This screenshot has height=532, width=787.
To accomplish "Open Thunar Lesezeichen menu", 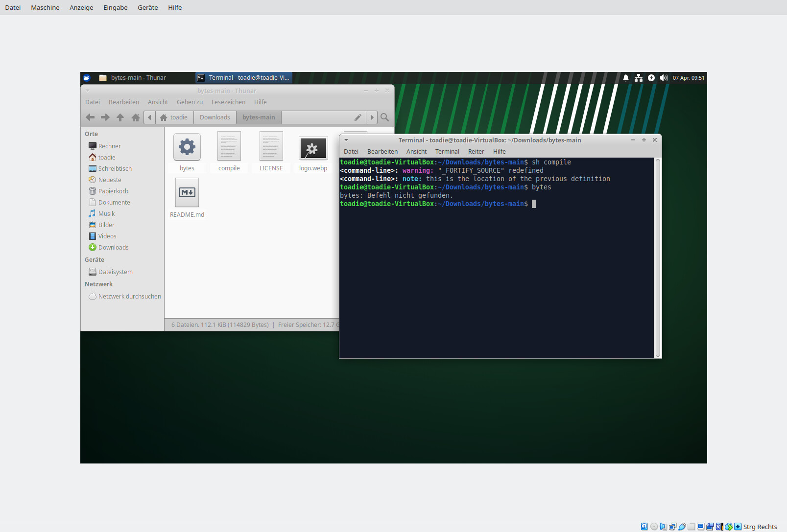I will coord(228,102).
